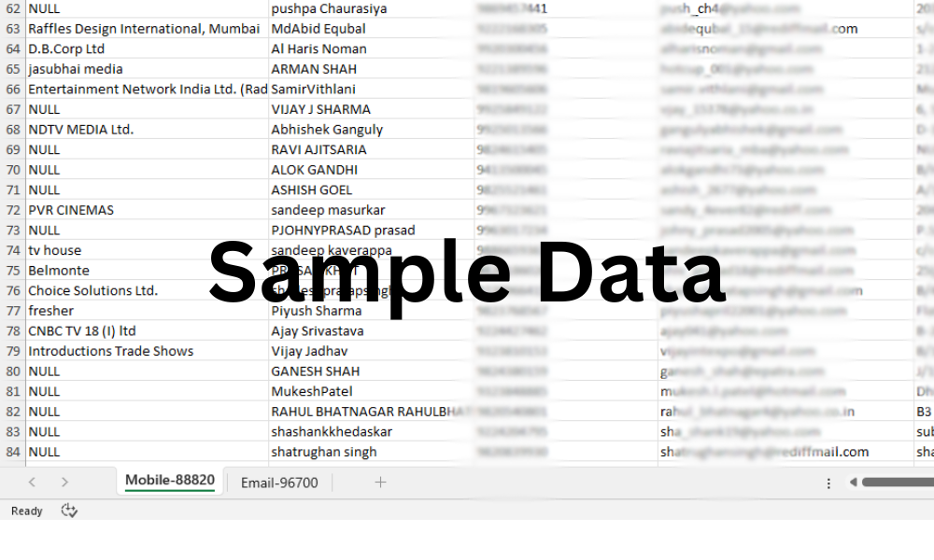
Task: Select the Entertainment Network India Ltd. cell
Action: [x=148, y=90]
